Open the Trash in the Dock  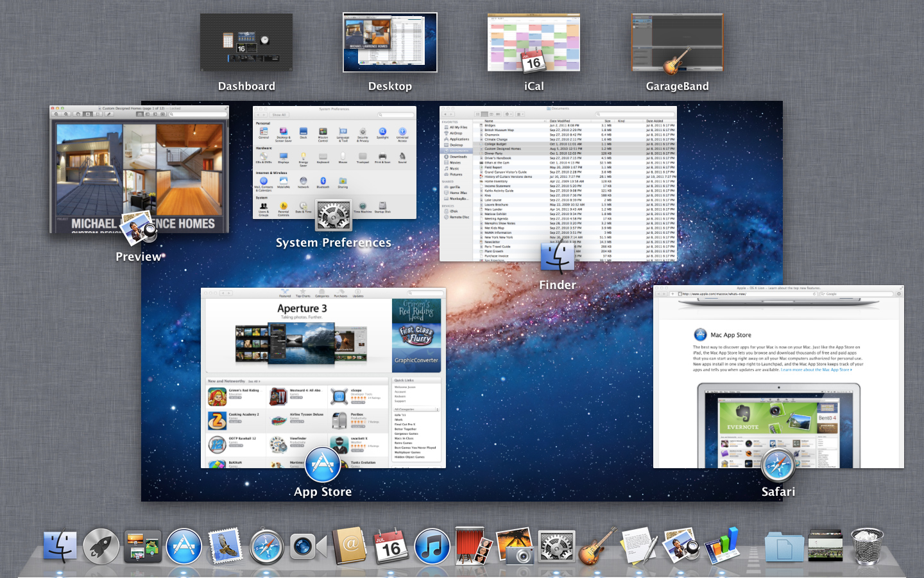point(867,547)
